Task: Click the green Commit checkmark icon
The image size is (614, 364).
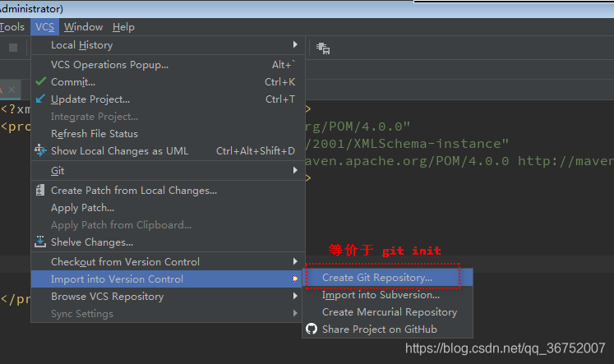Action: pyautogui.click(x=41, y=81)
